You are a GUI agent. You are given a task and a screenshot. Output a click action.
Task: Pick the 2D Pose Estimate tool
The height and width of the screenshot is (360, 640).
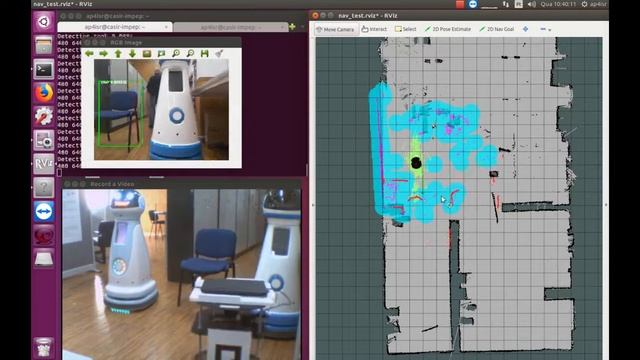448,29
